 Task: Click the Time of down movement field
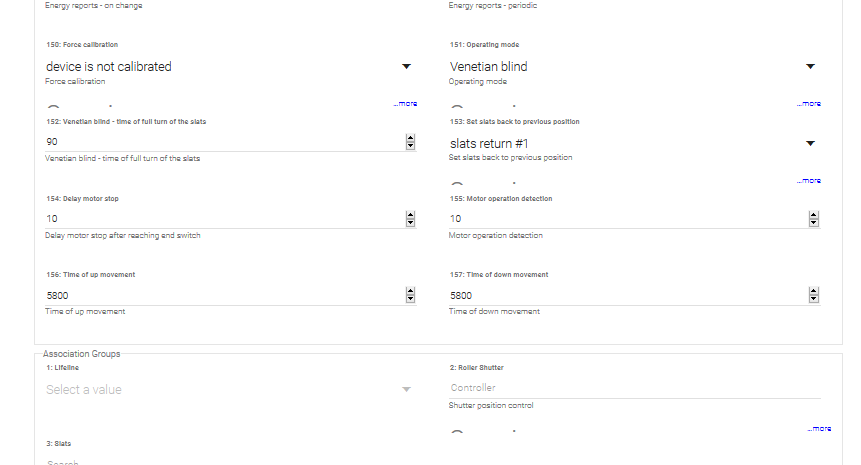(625, 295)
